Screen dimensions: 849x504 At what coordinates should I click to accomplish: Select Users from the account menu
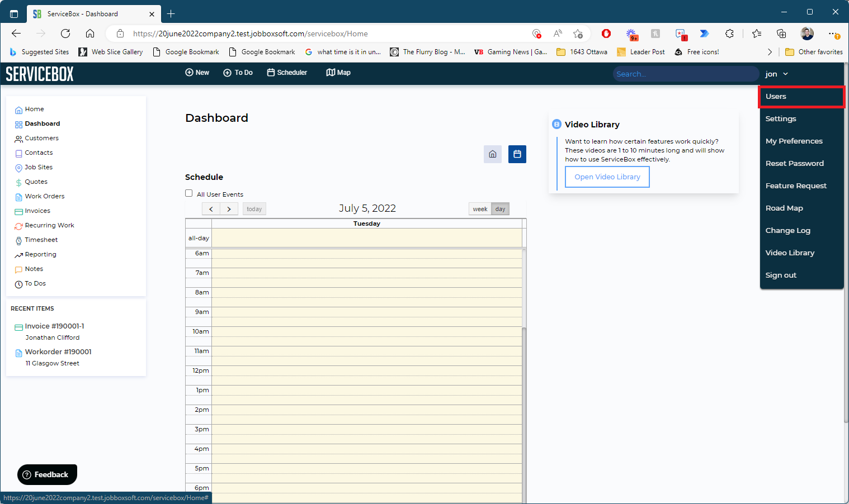(776, 96)
